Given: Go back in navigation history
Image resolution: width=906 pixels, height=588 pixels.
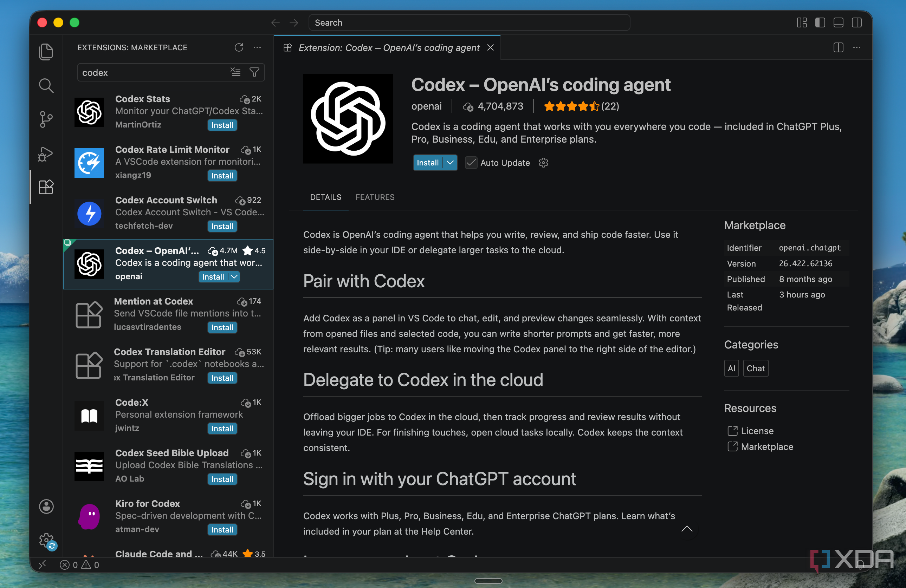Looking at the screenshot, I should [x=275, y=23].
